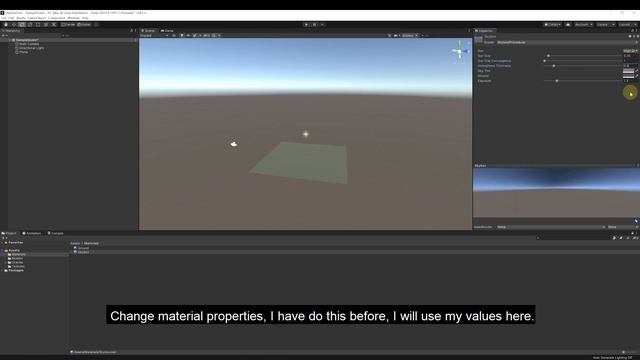
Task: Open the Help menu
Action: [x=85, y=18]
